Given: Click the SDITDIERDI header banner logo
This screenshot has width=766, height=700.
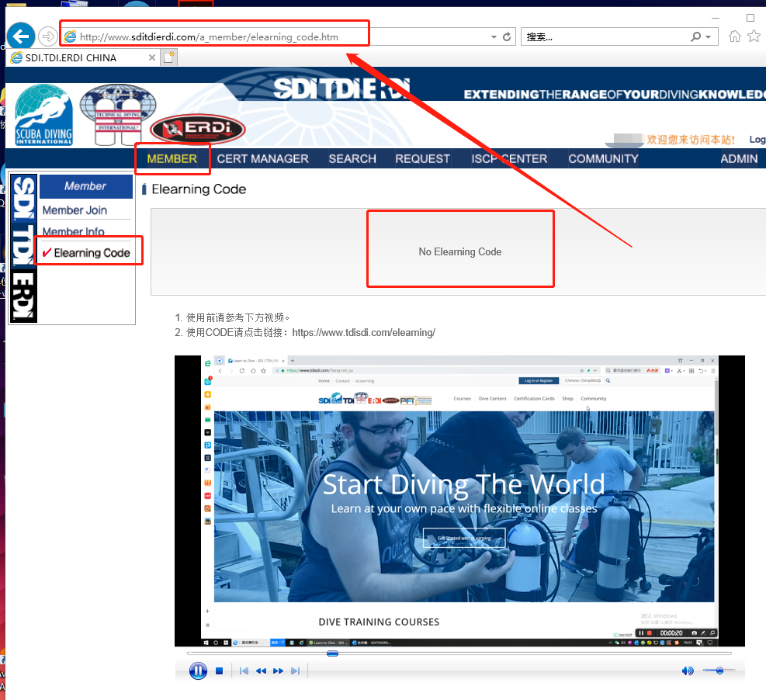Looking at the screenshot, I should tap(341, 89).
